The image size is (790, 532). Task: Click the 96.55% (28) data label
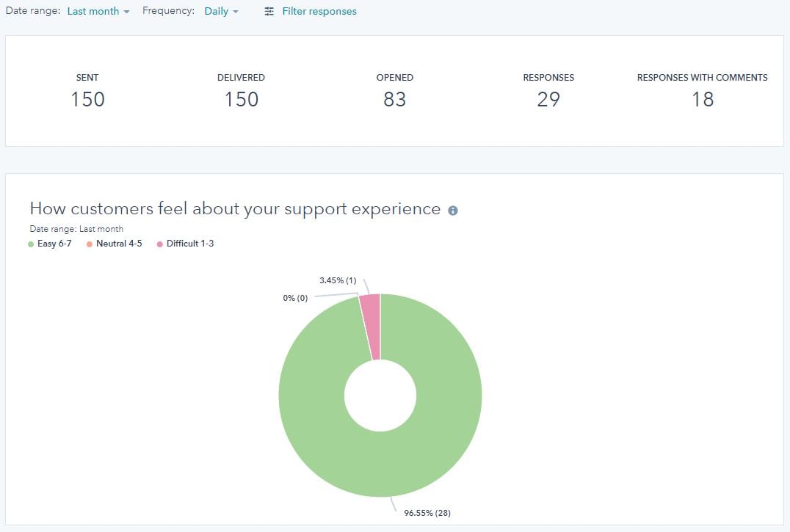pos(426,513)
